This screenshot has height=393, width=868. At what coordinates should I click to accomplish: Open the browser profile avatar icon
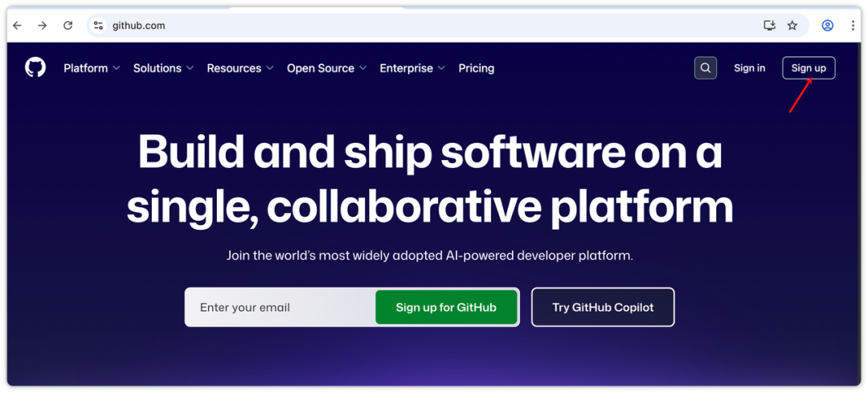tap(827, 26)
